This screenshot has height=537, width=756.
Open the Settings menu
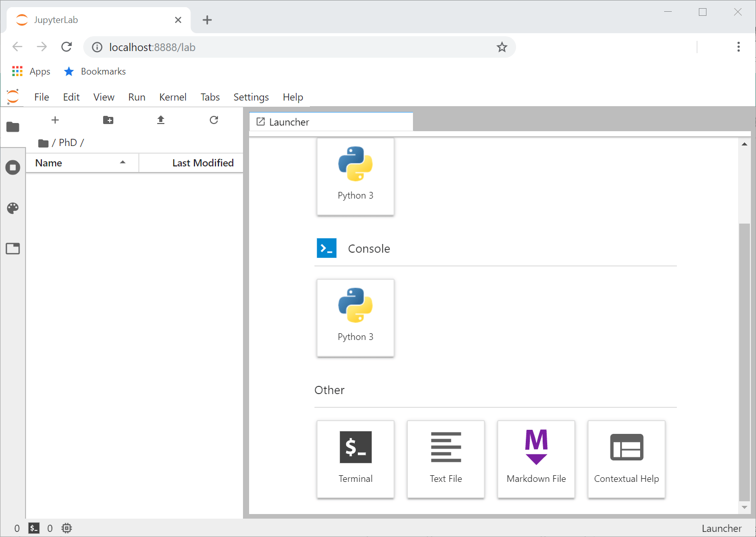(251, 97)
